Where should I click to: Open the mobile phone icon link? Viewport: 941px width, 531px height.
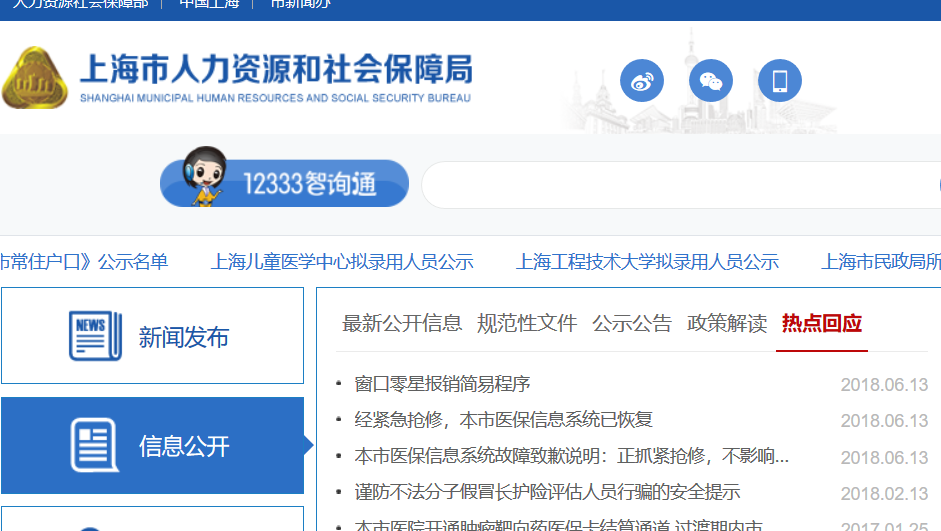pos(780,80)
